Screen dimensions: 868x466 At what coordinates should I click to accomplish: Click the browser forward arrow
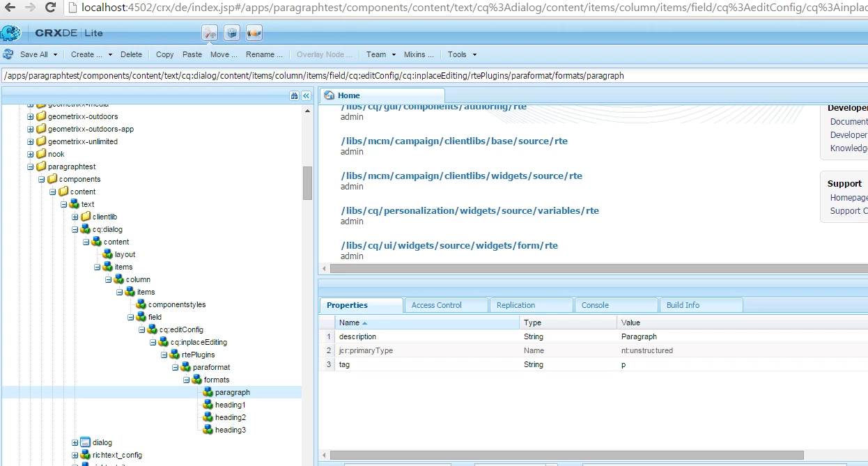click(x=30, y=8)
